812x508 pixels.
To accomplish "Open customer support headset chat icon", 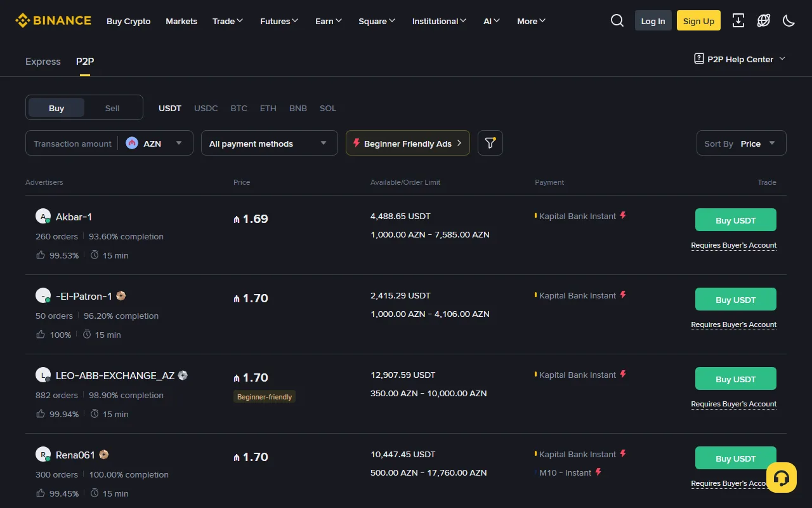I will pyautogui.click(x=782, y=478).
